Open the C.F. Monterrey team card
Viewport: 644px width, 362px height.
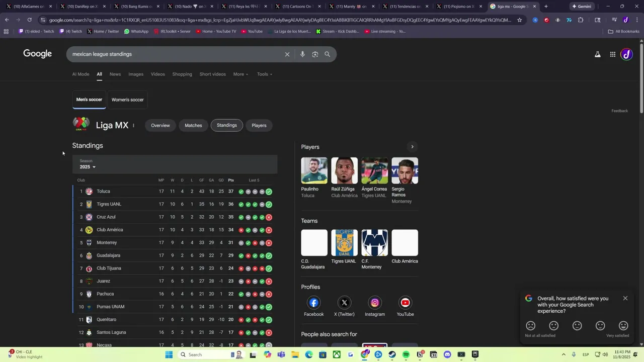pos(374,249)
